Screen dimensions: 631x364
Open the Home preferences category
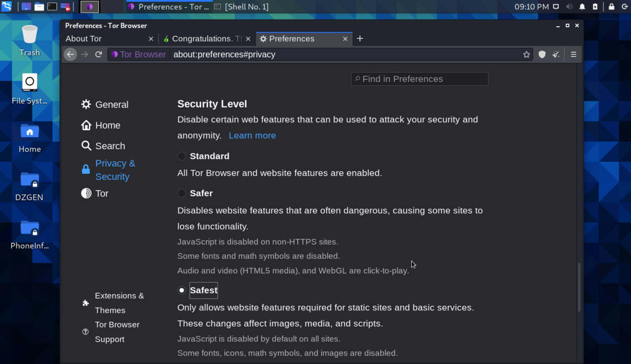coord(101,125)
